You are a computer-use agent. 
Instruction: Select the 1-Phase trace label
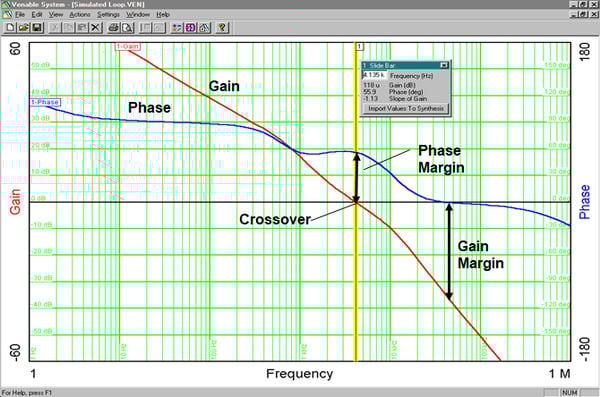45,102
